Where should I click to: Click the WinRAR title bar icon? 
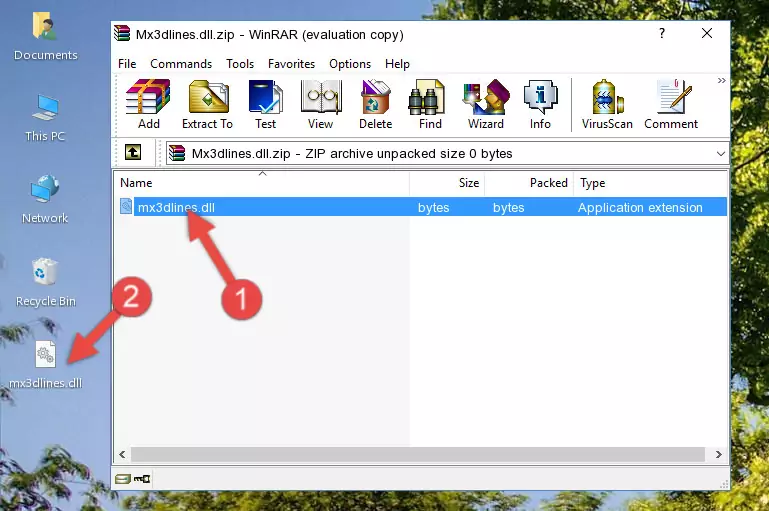coord(123,33)
